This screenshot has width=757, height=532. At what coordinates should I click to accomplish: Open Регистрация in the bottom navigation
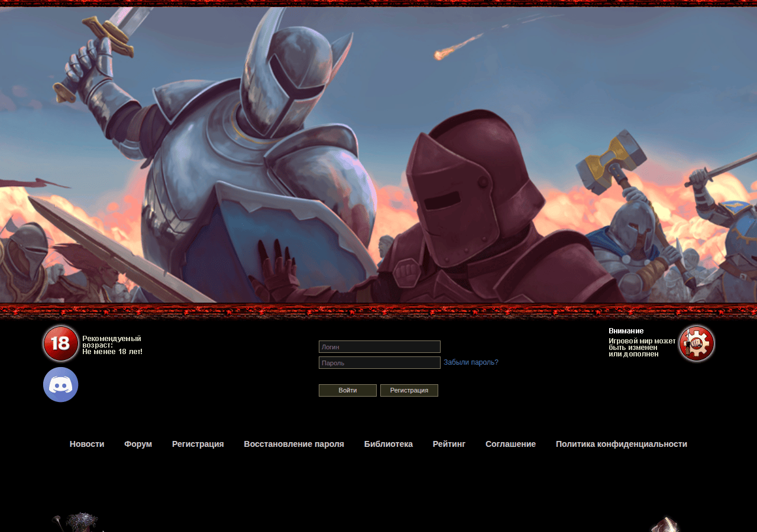(198, 444)
